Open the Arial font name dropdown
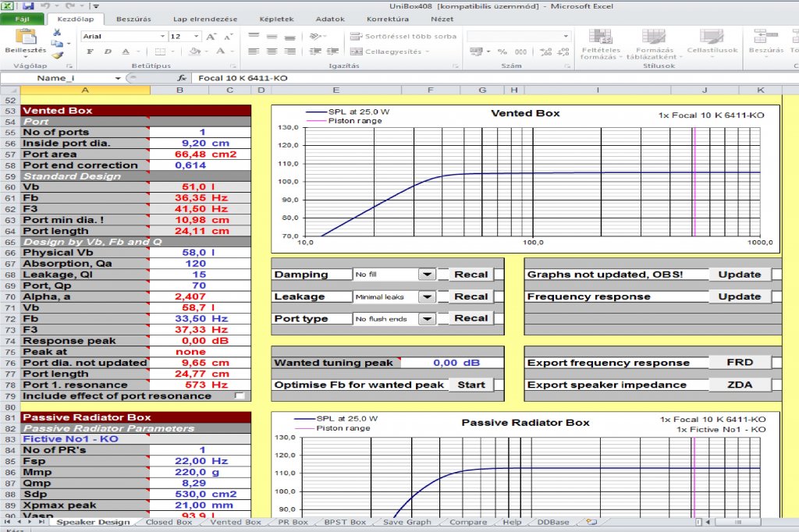This screenshot has width=799, height=532. 162,36
